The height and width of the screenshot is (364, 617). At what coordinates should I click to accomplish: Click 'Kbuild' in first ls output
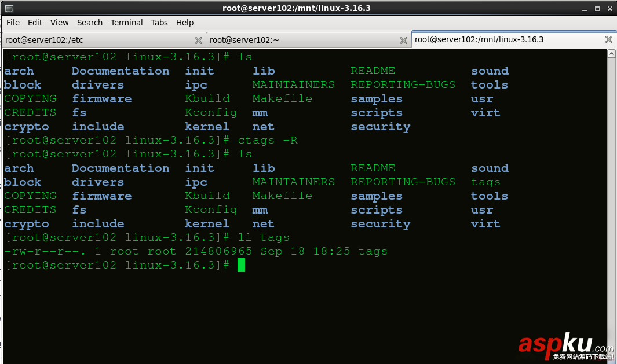pos(207,98)
